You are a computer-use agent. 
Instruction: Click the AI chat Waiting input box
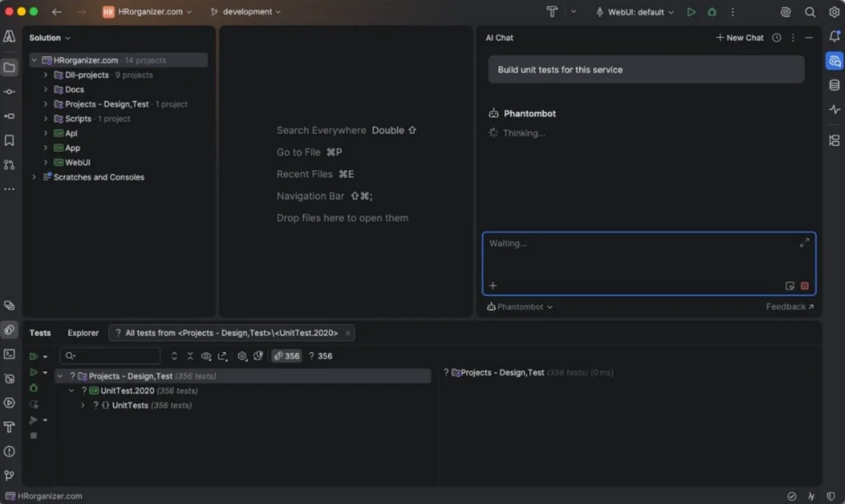click(649, 263)
